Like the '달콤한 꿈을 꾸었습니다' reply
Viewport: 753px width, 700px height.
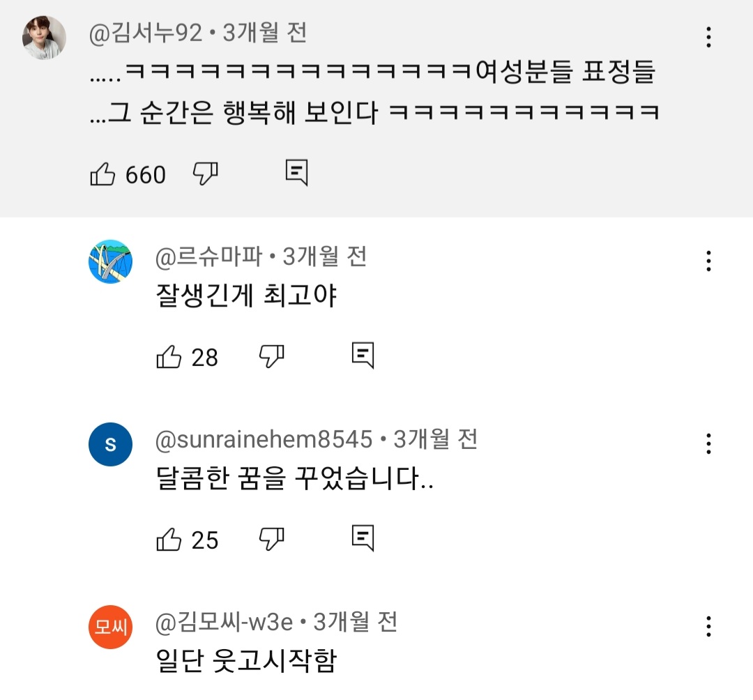pyautogui.click(x=169, y=539)
